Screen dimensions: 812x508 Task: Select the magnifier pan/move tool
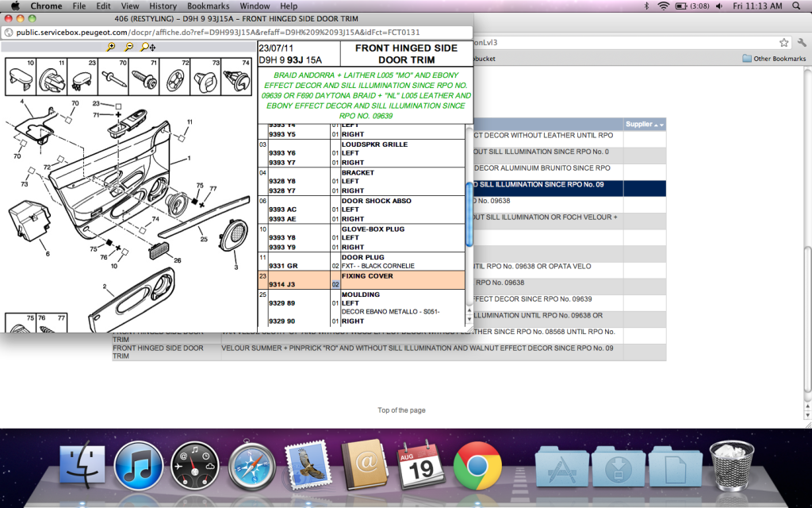tap(147, 47)
